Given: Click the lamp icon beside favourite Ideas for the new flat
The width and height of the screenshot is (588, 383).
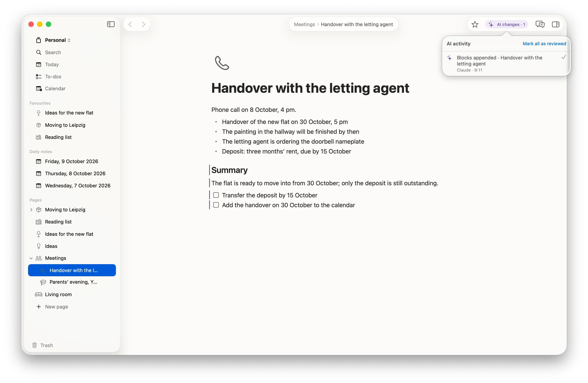Looking at the screenshot, I should (38, 113).
